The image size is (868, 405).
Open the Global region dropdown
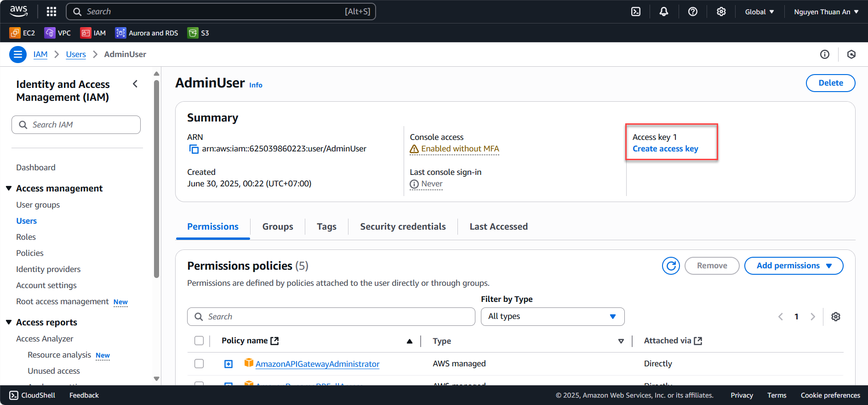click(759, 12)
